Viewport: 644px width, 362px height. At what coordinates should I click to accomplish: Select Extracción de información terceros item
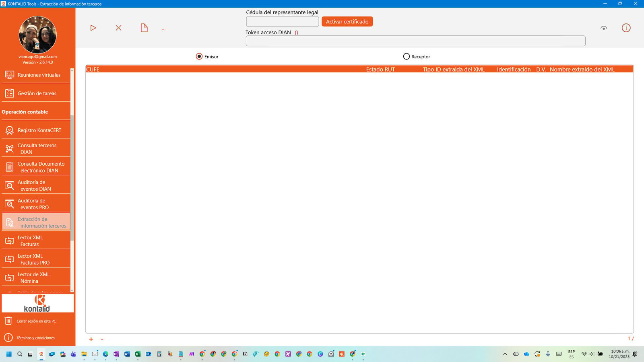(36, 222)
